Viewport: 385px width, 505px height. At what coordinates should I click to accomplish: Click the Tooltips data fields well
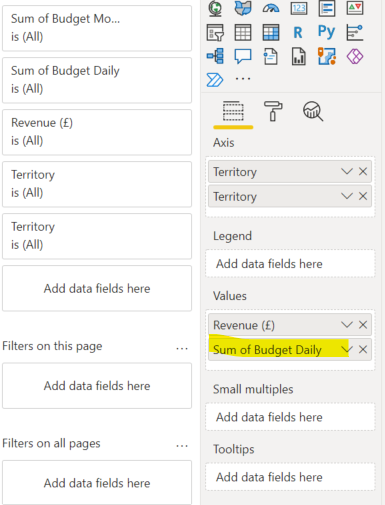(290, 477)
